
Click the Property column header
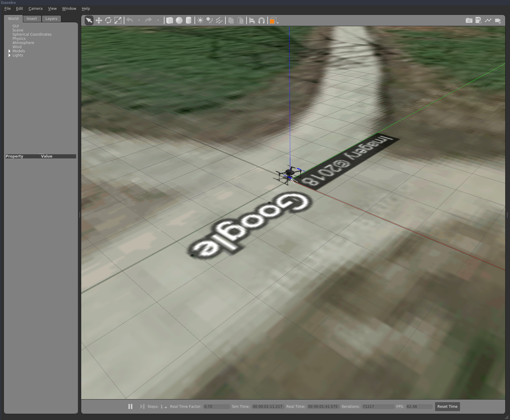click(x=14, y=156)
